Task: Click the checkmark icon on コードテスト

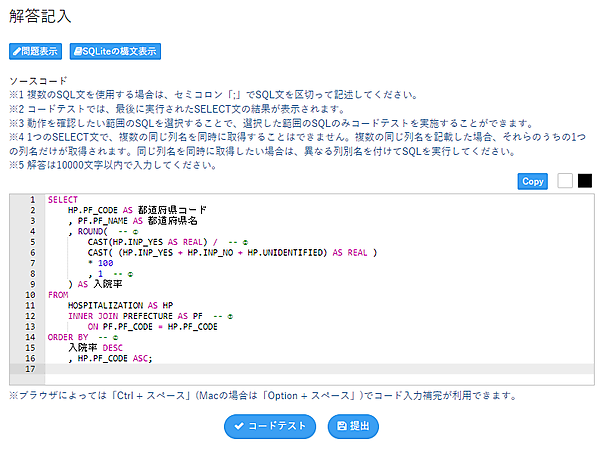Action: 239,426
